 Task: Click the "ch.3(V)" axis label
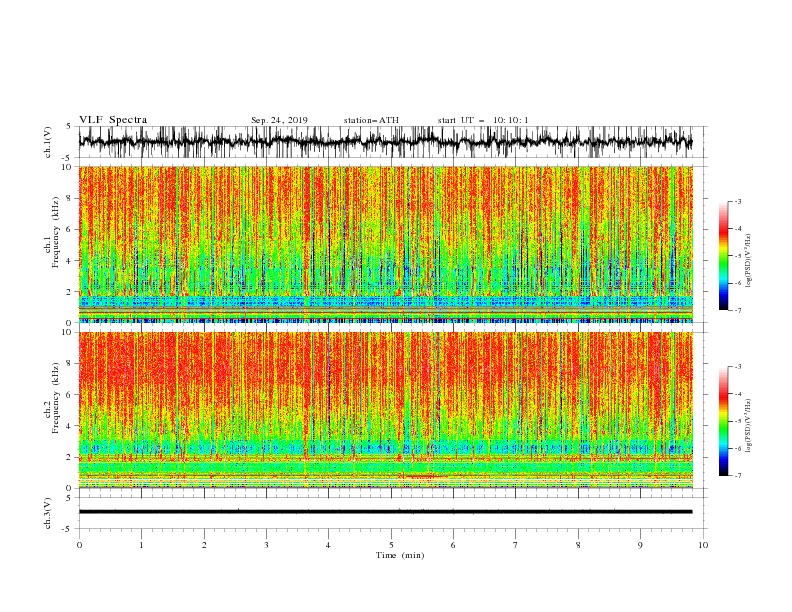(48, 513)
